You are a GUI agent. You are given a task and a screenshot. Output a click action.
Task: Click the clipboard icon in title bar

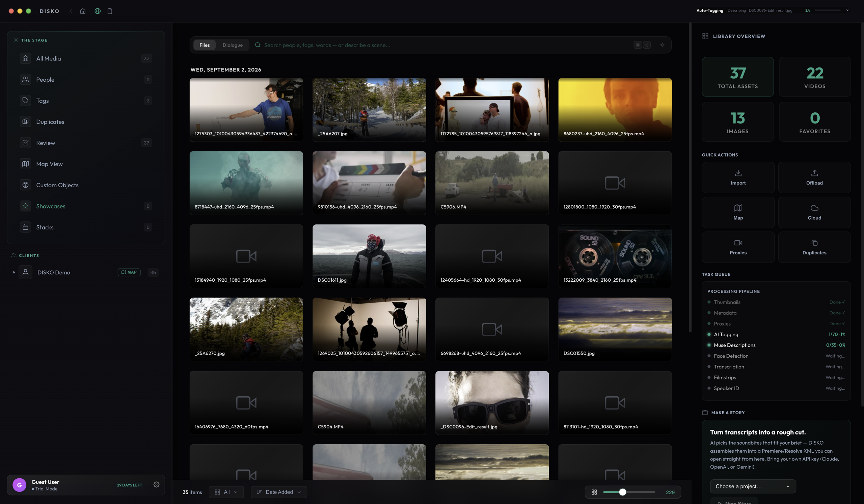pyautogui.click(x=110, y=11)
